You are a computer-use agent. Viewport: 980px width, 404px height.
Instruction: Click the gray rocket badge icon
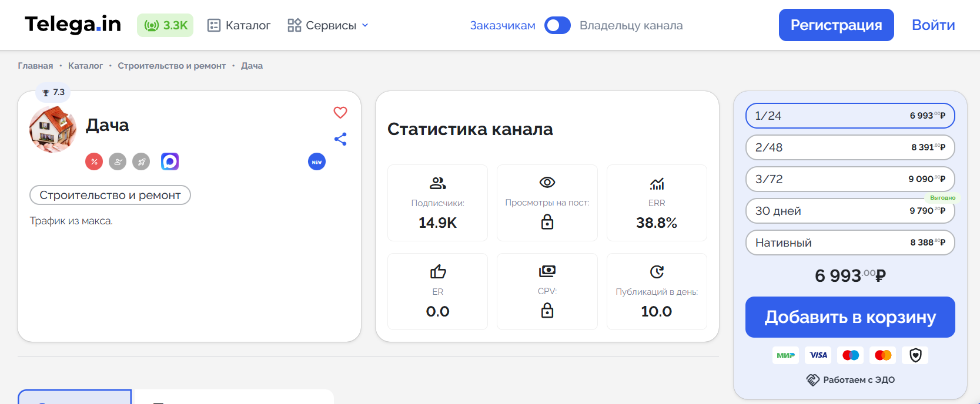pyautogui.click(x=141, y=161)
